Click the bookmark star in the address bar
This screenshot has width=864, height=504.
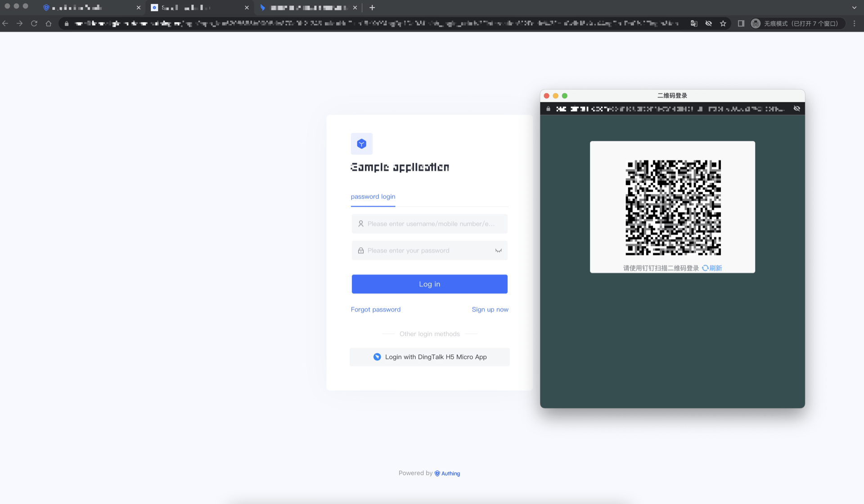coord(724,23)
